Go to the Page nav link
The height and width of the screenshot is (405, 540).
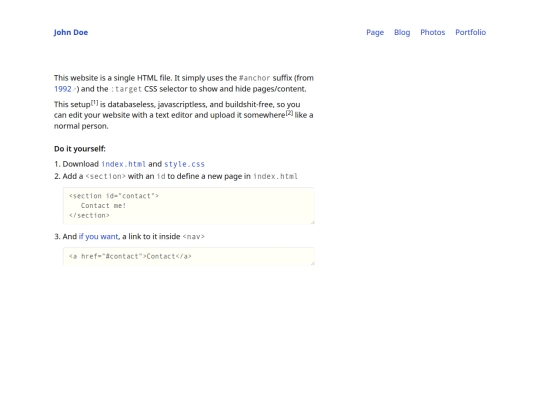click(x=375, y=32)
